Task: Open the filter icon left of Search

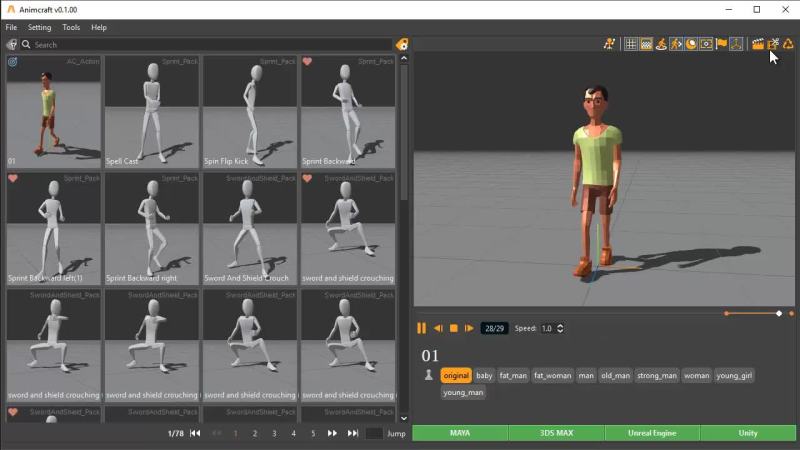Action: coord(12,45)
